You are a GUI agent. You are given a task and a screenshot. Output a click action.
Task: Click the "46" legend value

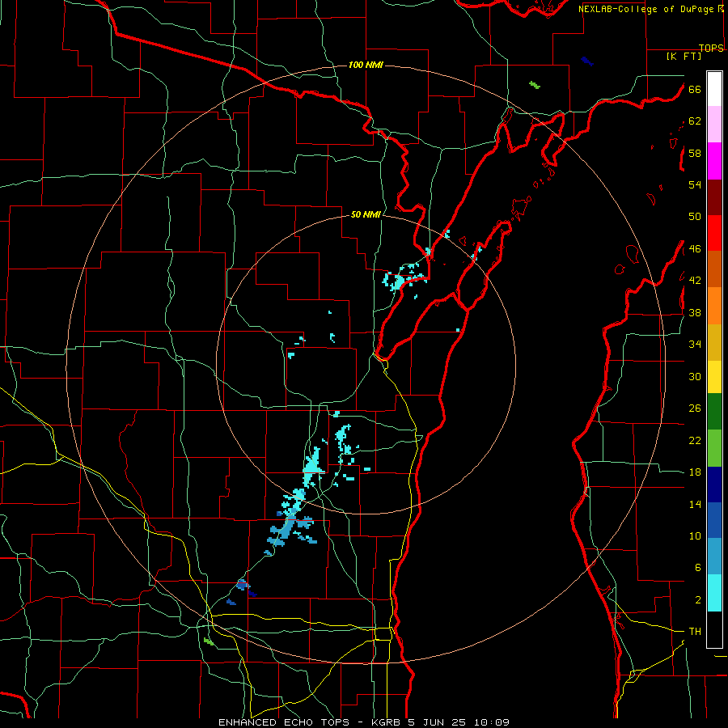pyautogui.click(x=695, y=249)
